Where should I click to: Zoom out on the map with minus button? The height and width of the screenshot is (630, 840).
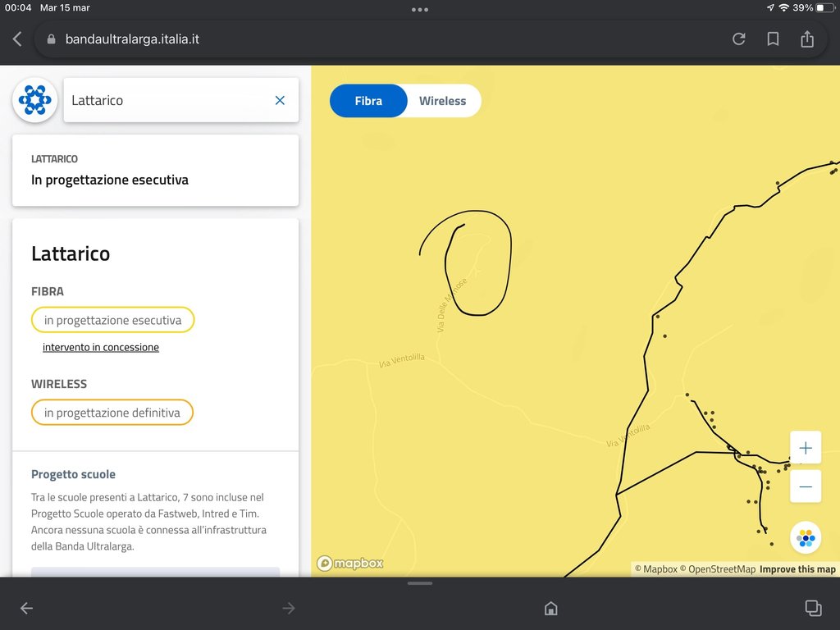(x=806, y=486)
